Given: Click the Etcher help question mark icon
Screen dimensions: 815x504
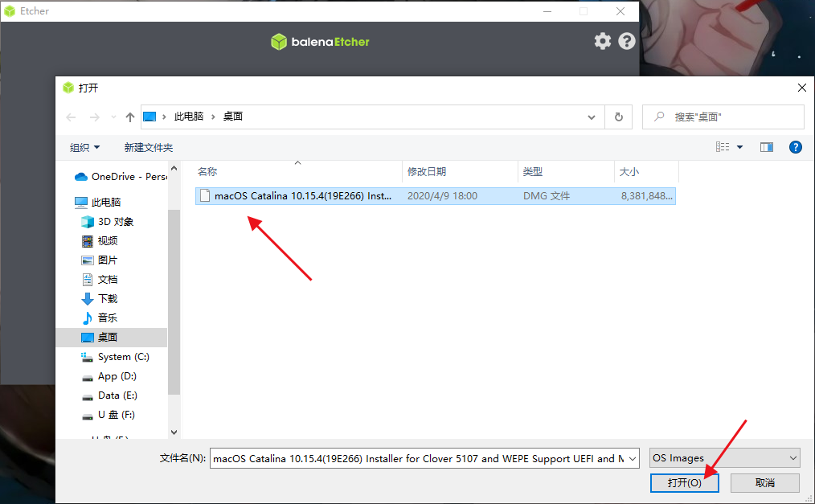Looking at the screenshot, I should point(626,41).
